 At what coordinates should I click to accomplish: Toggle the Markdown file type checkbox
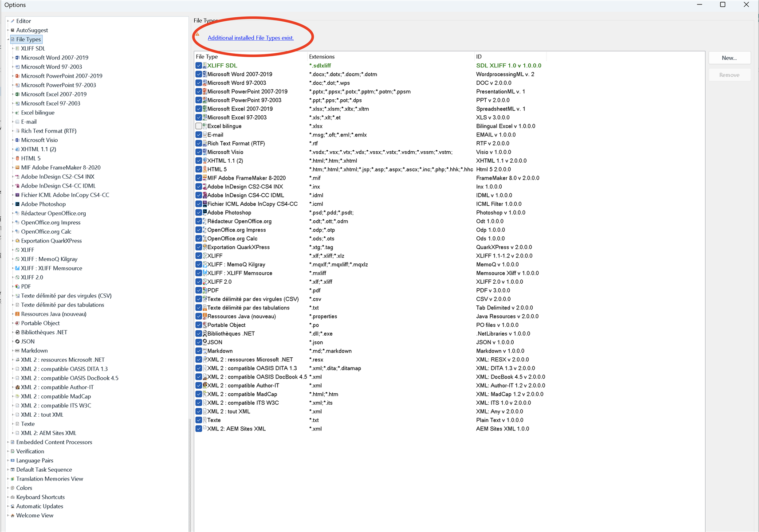tap(199, 351)
